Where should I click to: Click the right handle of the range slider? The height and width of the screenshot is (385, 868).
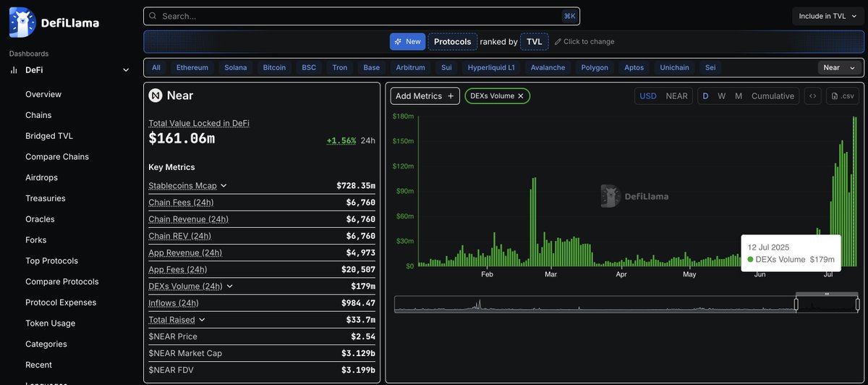click(858, 305)
